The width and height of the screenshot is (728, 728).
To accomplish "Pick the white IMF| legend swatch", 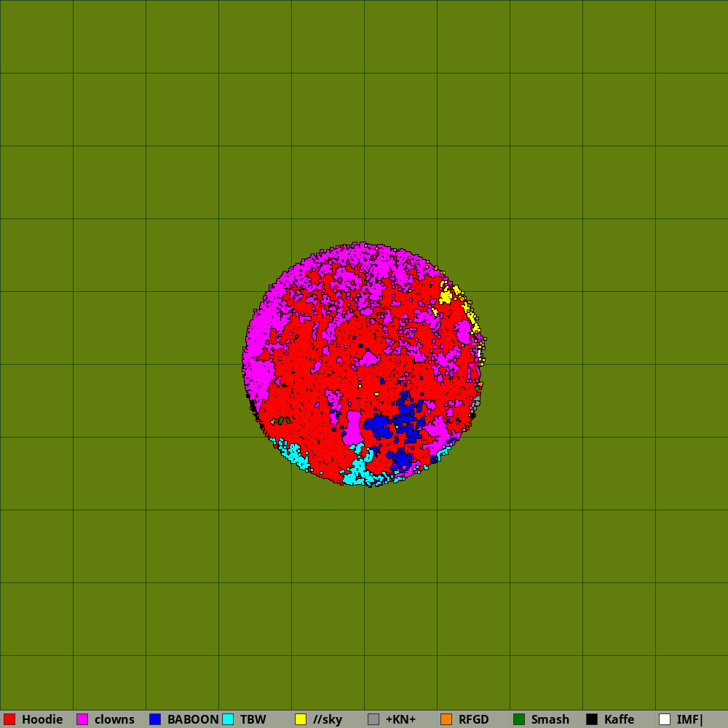I will click(665, 719).
